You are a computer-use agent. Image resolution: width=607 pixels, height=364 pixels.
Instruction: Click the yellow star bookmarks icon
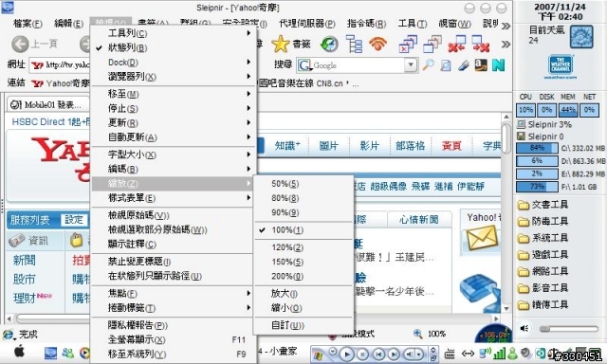281,45
